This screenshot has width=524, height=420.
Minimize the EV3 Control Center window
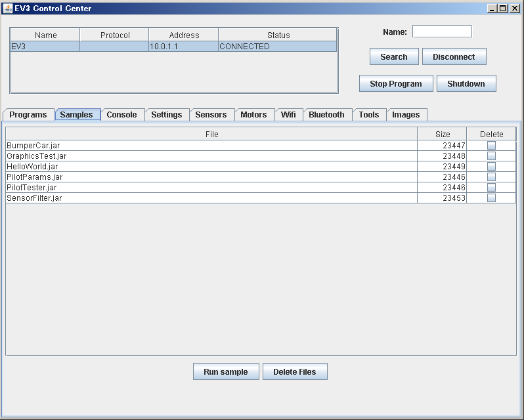492,9
